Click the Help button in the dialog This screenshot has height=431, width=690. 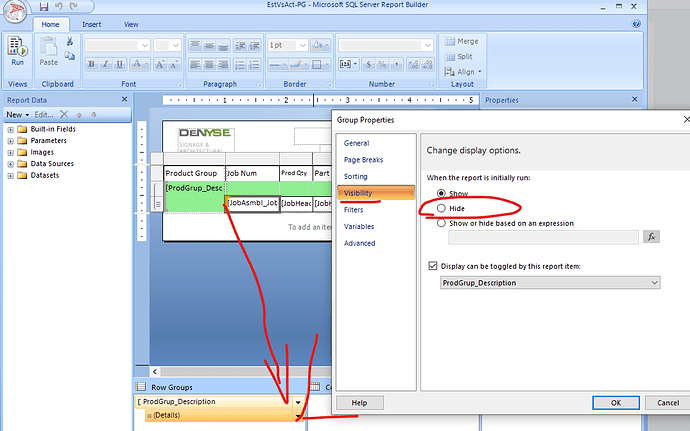360,403
